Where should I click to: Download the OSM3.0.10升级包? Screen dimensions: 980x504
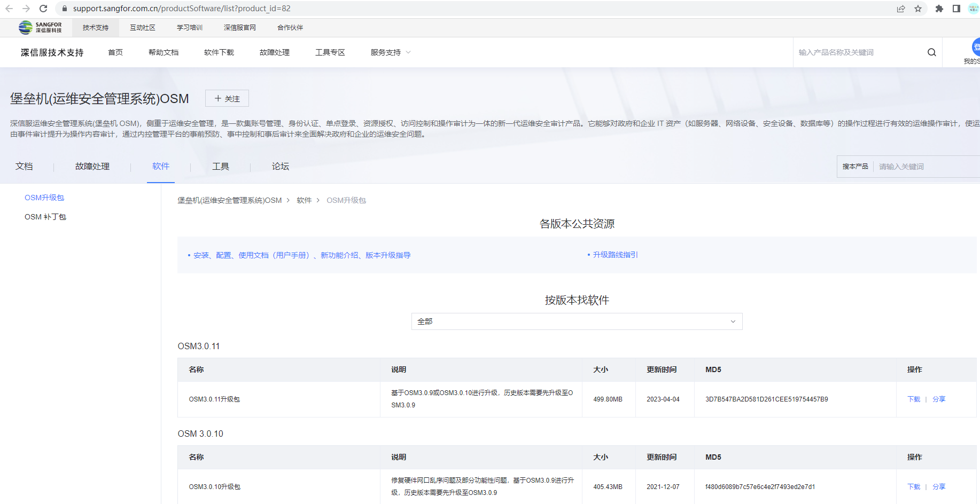click(x=914, y=487)
